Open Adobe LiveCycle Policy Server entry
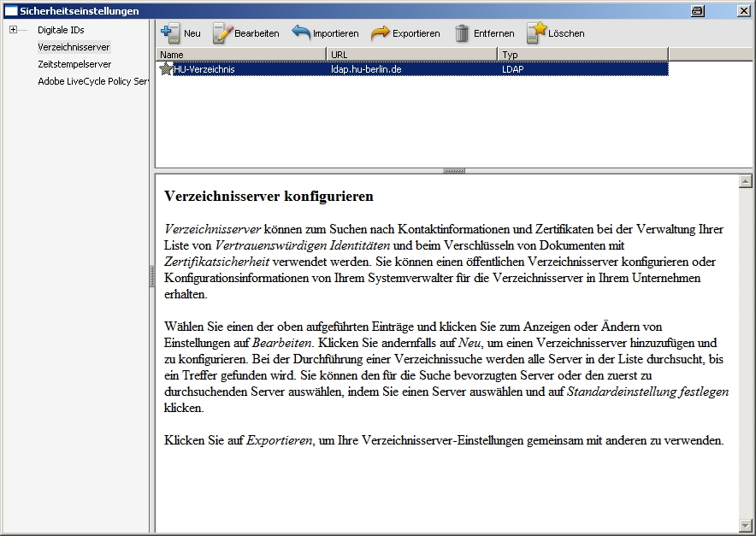Viewport: 756px width, 536px height. coord(92,81)
